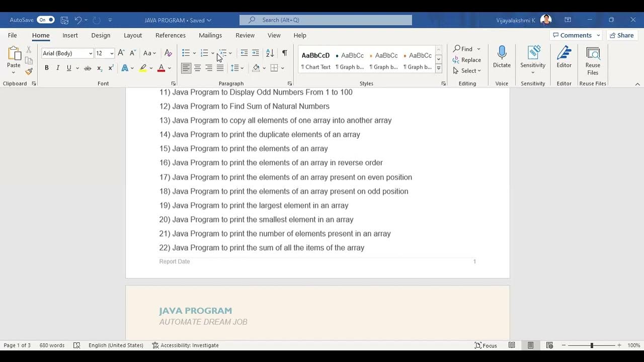Decrease paragraph indent
This screenshot has width=644, height=362.
click(244, 53)
